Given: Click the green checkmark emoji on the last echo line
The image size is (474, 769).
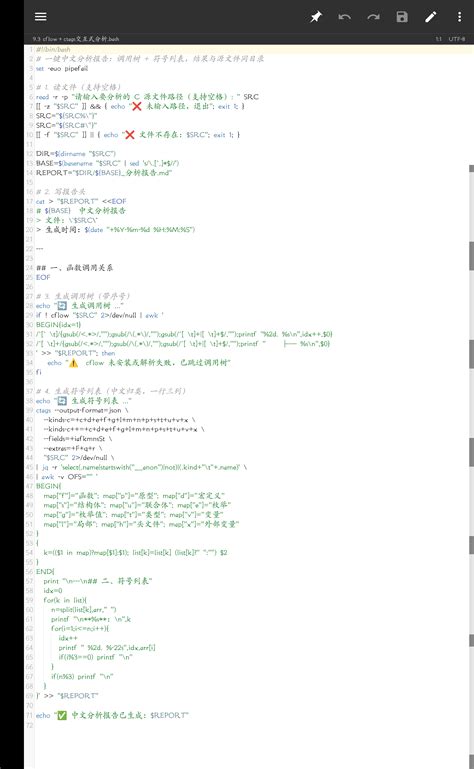Looking at the screenshot, I should click(62, 716).
